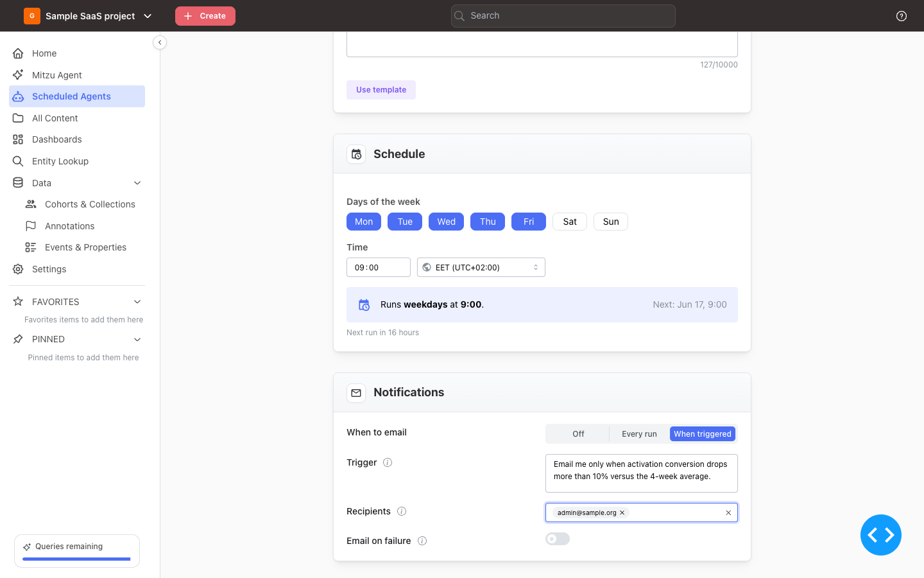The image size is (924, 578).
Task: Click the Settings gear icon
Action: 18,269
